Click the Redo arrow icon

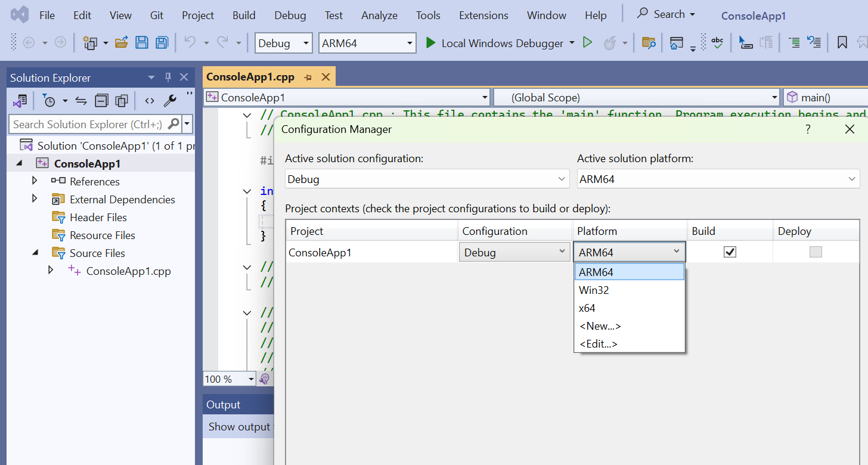[x=222, y=42]
